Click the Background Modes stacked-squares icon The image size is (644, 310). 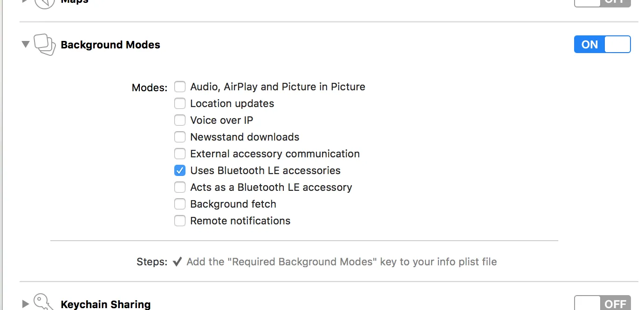click(45, 45)
